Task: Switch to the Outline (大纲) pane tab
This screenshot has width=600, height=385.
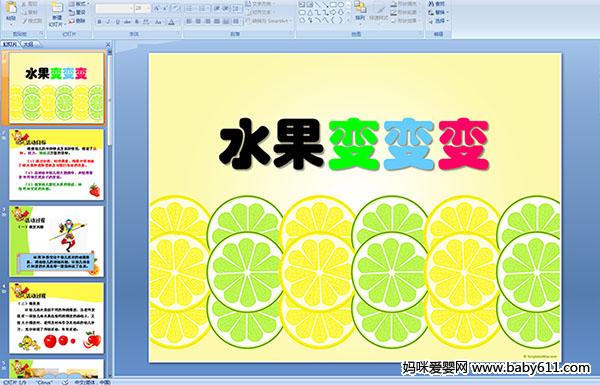Action: pos(29,45)
